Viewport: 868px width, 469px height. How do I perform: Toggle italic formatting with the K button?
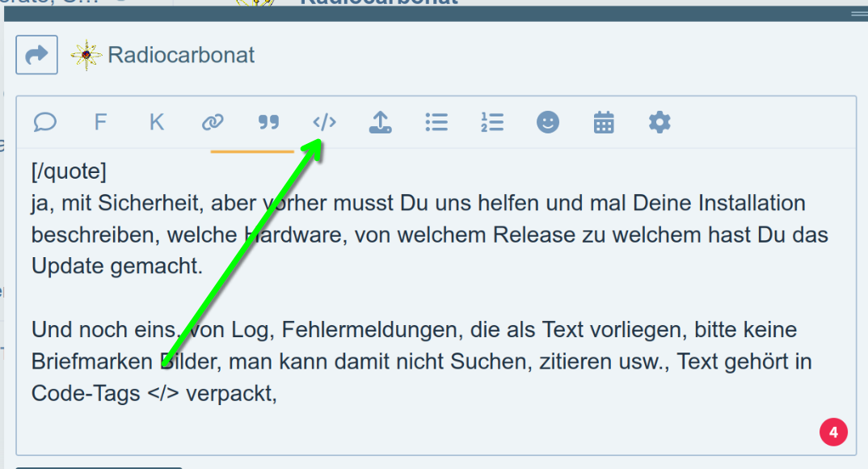(x=157, y=122)
